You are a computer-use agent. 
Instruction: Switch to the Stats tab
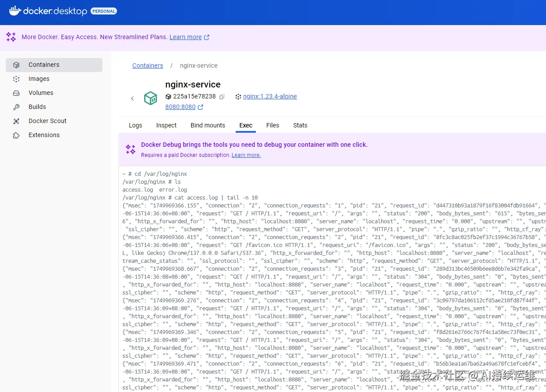tap(300, 125)
